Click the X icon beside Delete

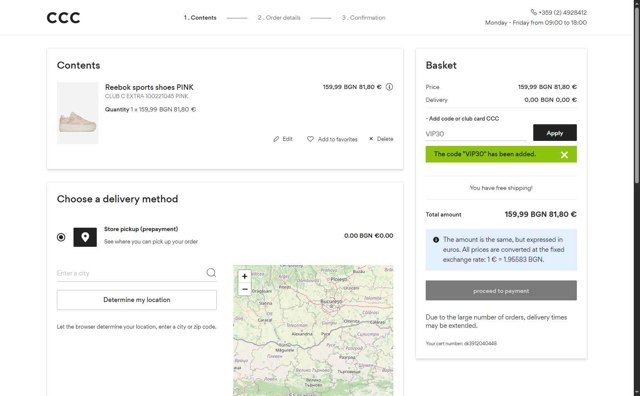click(x=371, y=139)
